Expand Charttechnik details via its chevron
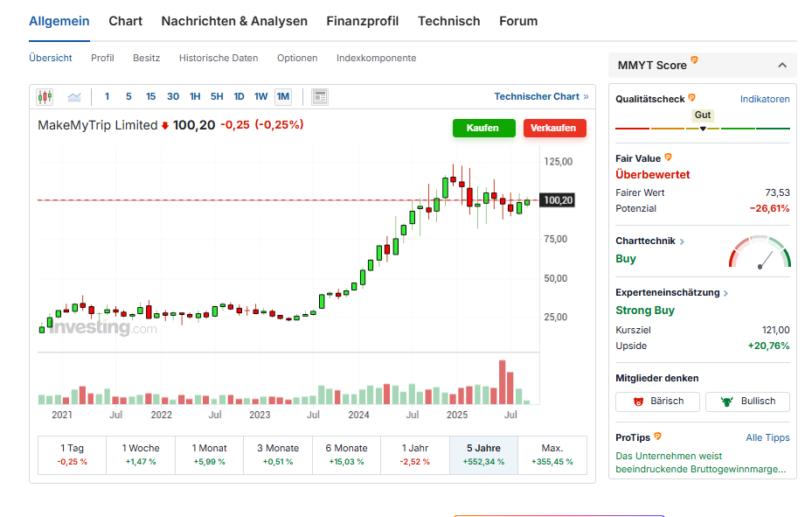 tap(682, 241)
